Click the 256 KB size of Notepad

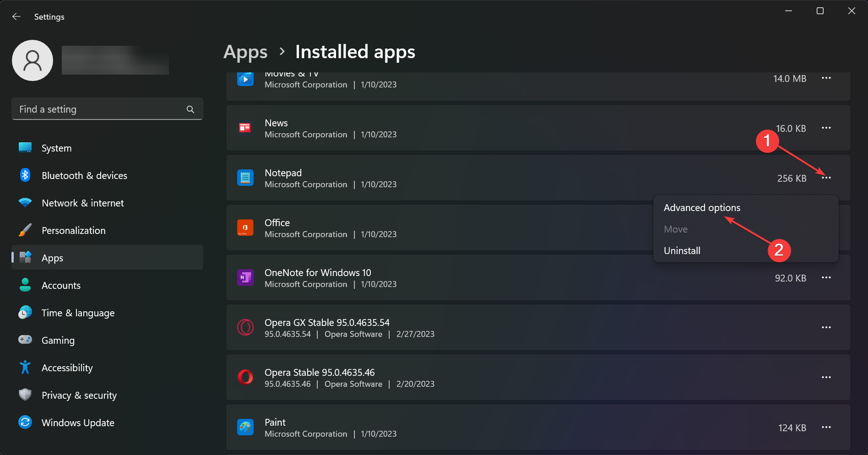point(792,179)
